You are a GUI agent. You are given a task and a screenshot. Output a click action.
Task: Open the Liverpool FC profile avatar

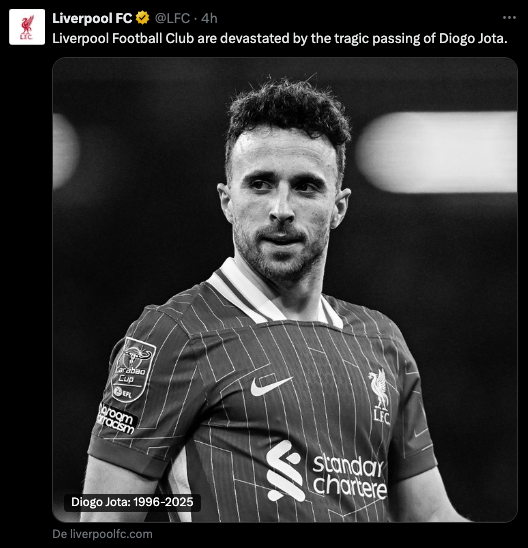coord(27,27)
